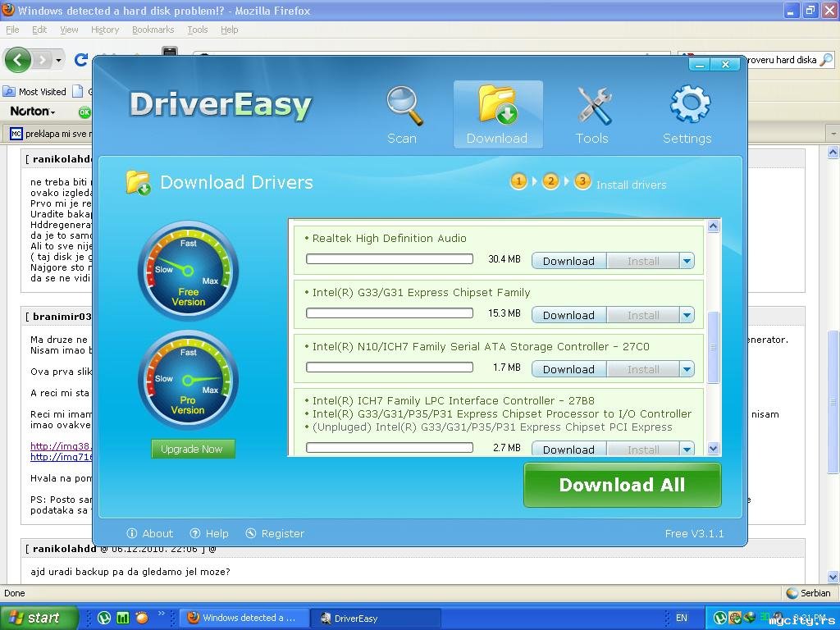The image size is (840, 630).
Task: Click Install for Intel G33/G31 Chipset
Action: click(643, 315)
